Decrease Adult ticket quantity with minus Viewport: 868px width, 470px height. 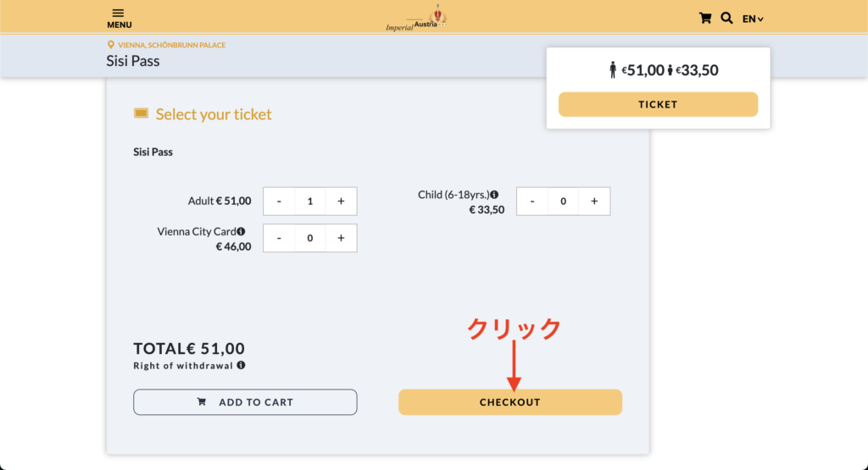tap(279, 202)
